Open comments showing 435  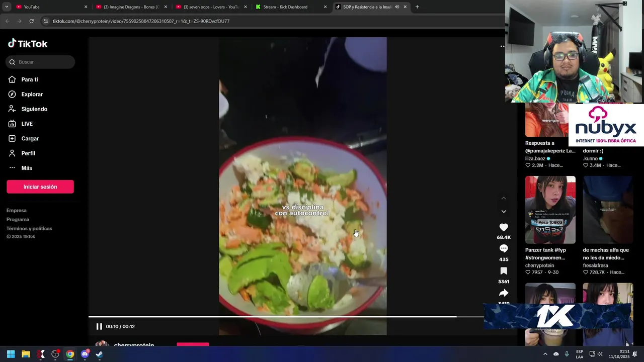504,249
